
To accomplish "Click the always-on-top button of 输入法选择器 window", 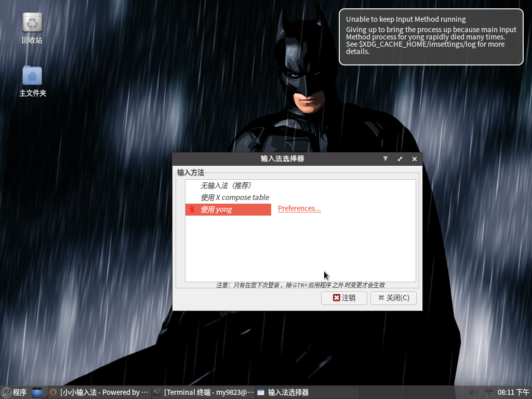I will click(x=385, y=159).
